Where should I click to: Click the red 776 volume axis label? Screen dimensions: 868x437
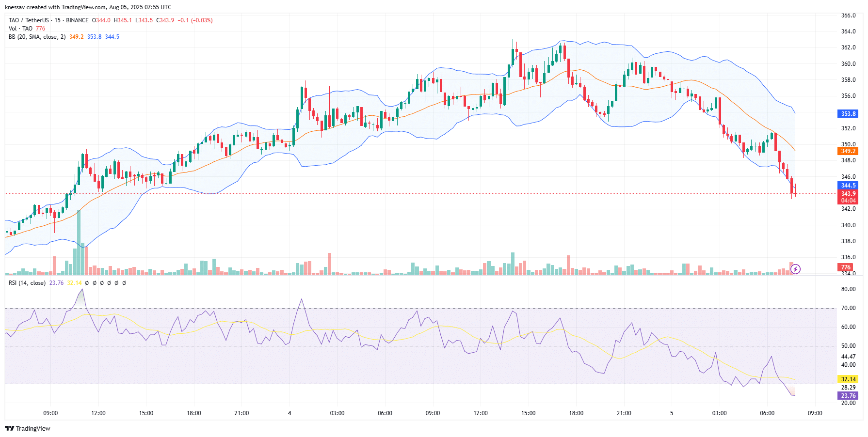(846, 267)
